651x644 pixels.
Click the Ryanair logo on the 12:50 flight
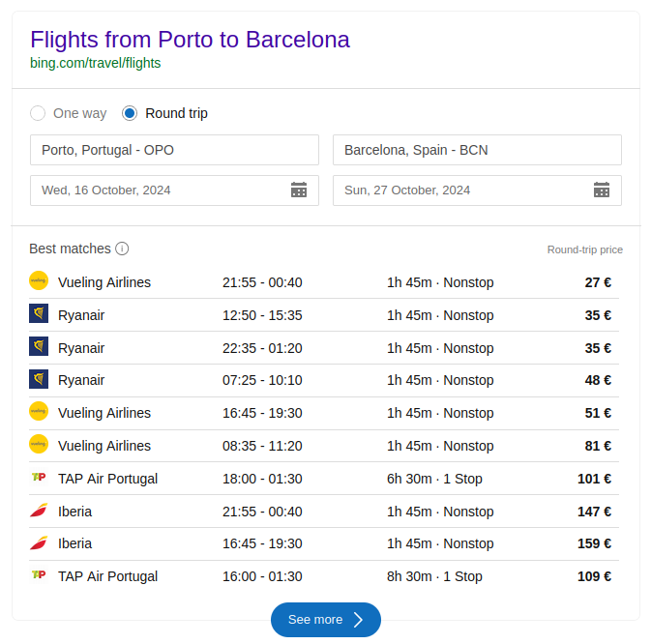[x=39, y=314]
